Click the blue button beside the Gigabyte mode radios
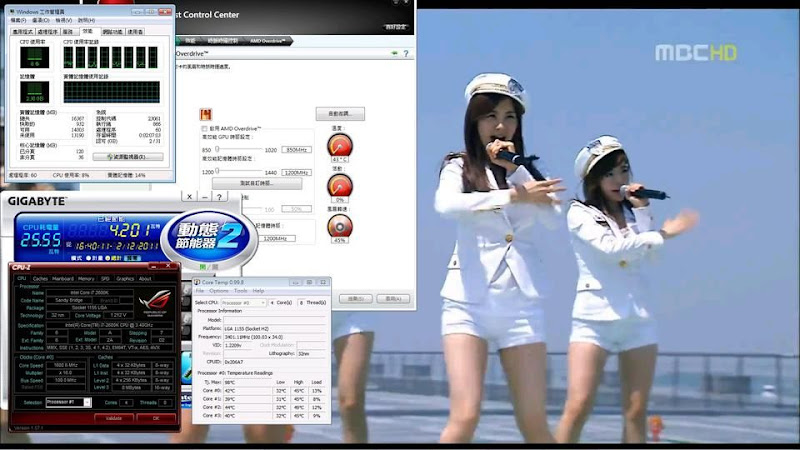 click(132, 258)
